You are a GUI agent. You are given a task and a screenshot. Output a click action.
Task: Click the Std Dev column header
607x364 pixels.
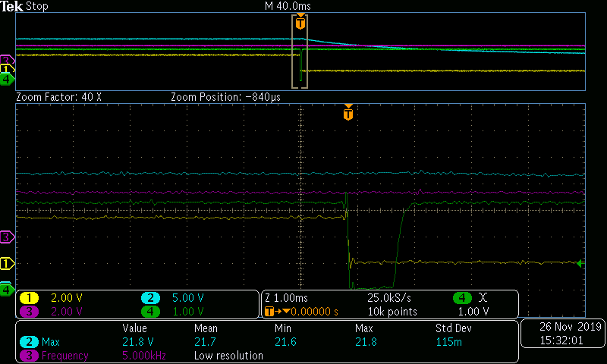[454, 328]
